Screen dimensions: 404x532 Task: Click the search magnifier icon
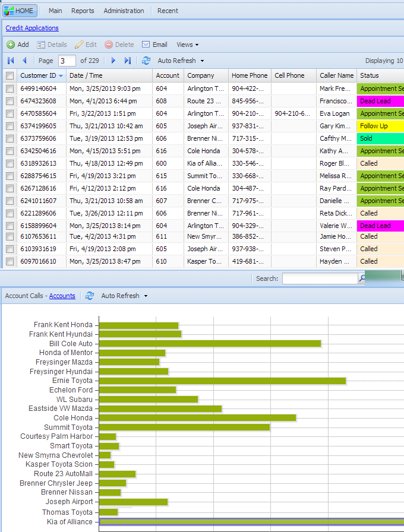click(362, 278)
